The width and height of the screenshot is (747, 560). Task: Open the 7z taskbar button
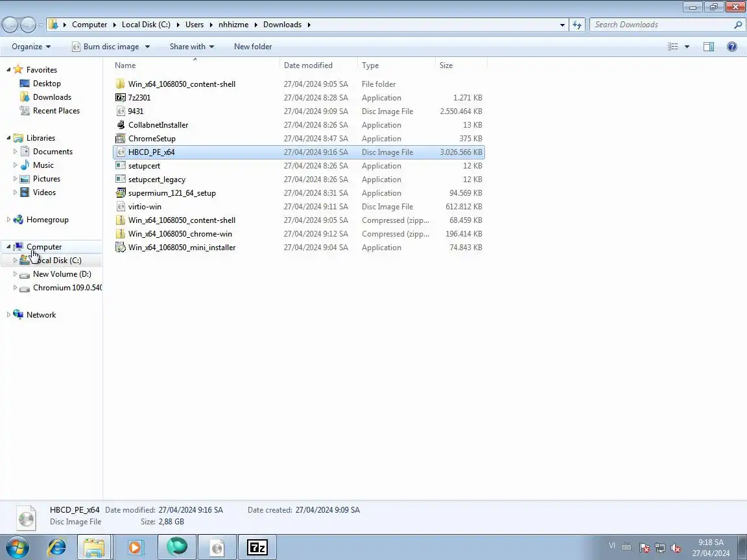click(x=257, y=548)
